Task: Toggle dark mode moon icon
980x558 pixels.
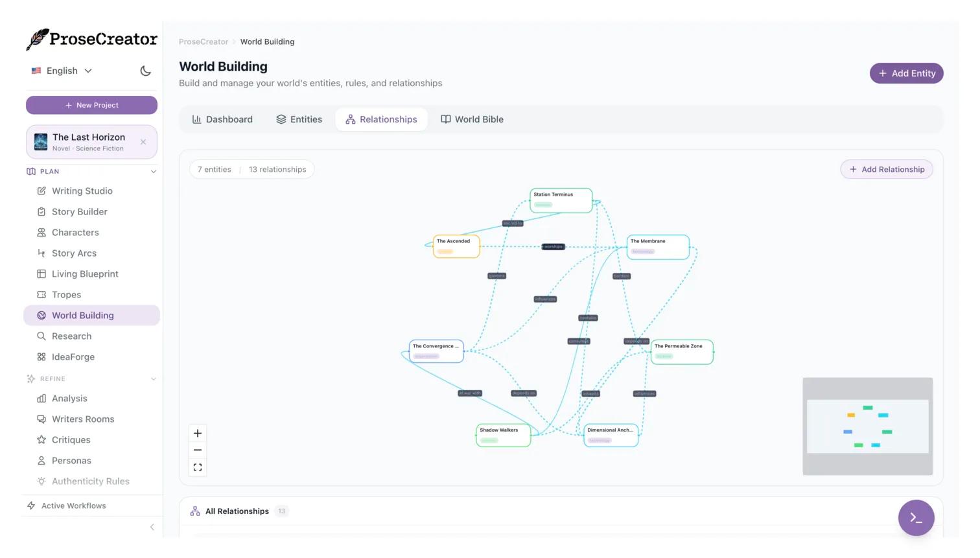Action: (145, 71)
